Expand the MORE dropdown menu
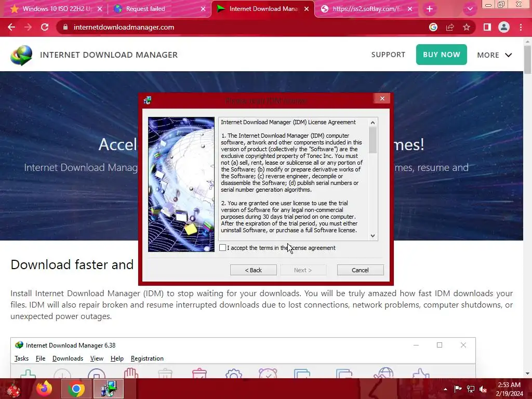This screenshot has height=399, width=532. pos(495,55)
